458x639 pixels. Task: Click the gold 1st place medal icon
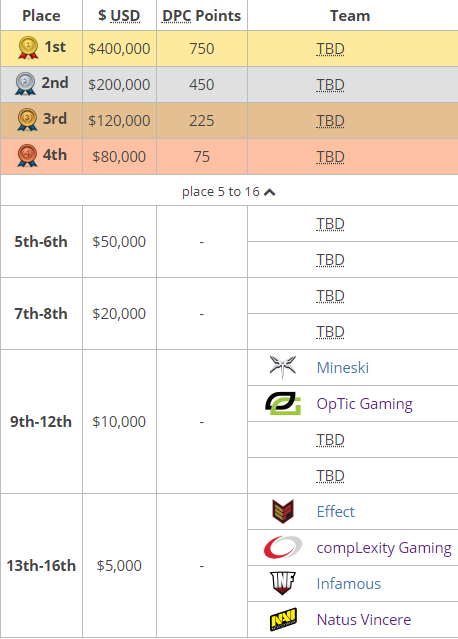(x=28, y=48)
